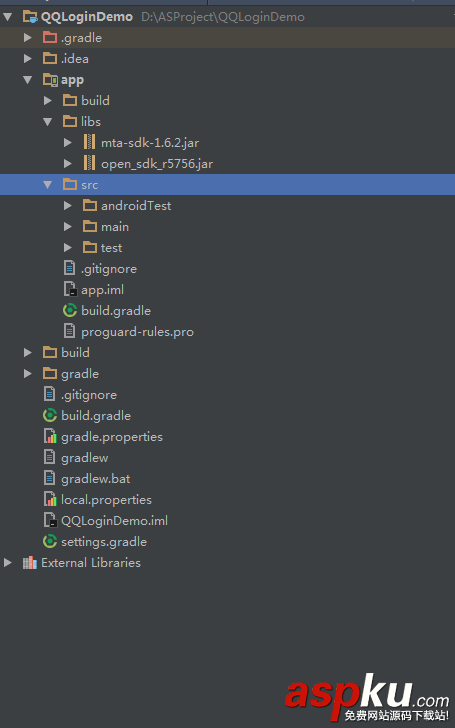Click the project path D:\ASProject\QQLoginDemo
Viewport: 455px width, 728px height.
[223, 17]
